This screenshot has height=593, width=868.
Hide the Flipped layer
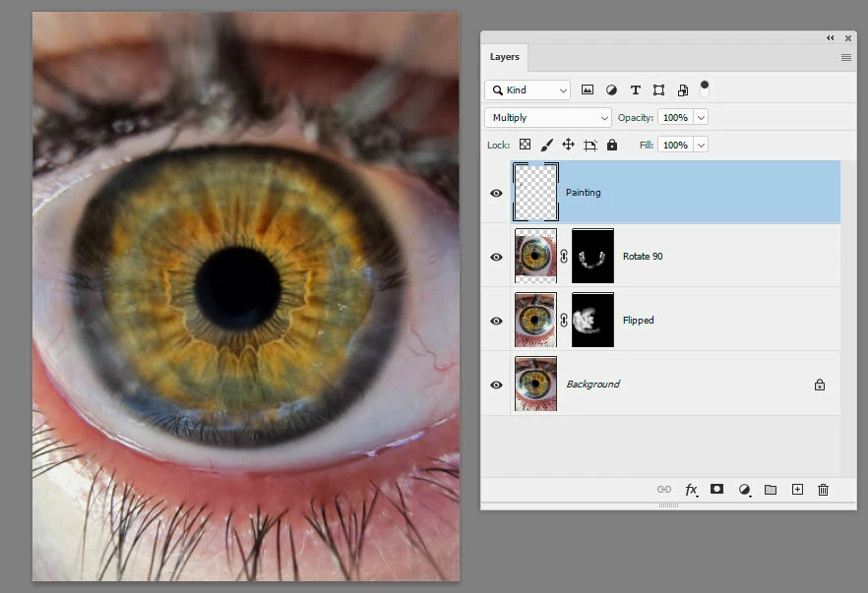pos(497,321)
